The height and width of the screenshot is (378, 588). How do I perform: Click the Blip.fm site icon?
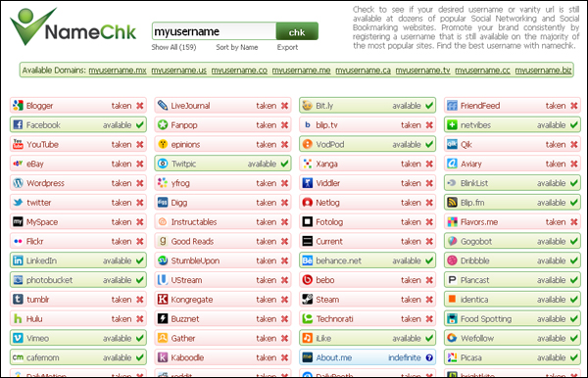(x=452, y=203)
